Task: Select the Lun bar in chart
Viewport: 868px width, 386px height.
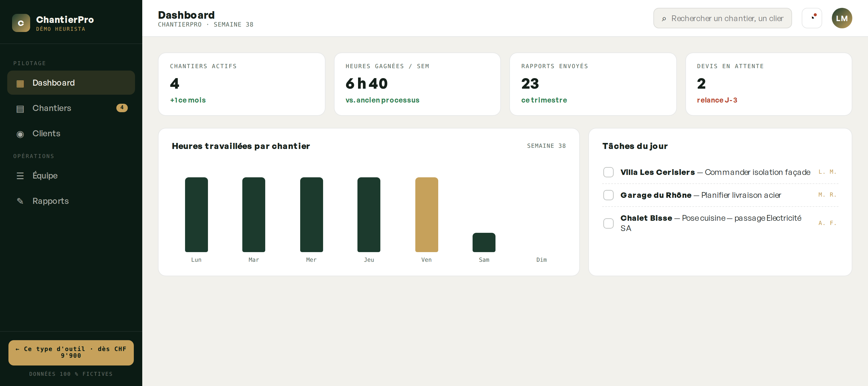Action: (x=197, y=214)
